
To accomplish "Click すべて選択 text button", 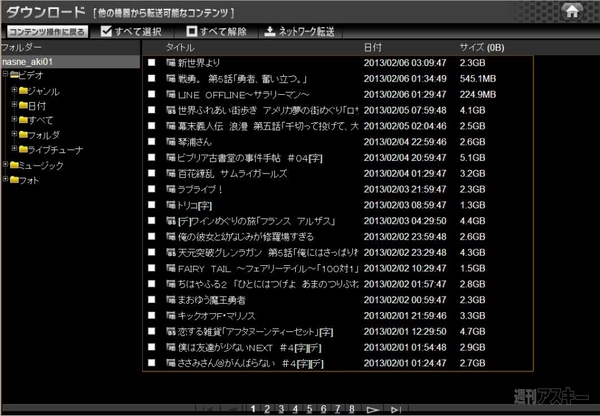I will 138,32.
